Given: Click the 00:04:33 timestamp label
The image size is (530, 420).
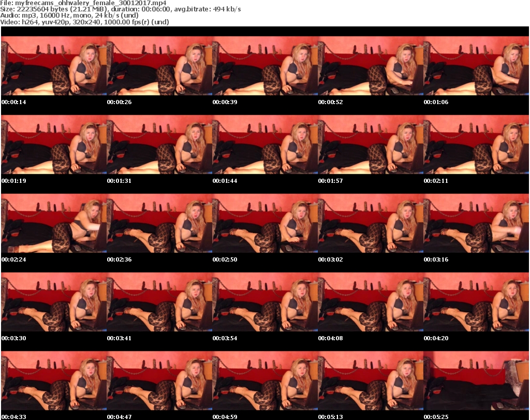Looking at the screenshot, I should coord(14,417).
